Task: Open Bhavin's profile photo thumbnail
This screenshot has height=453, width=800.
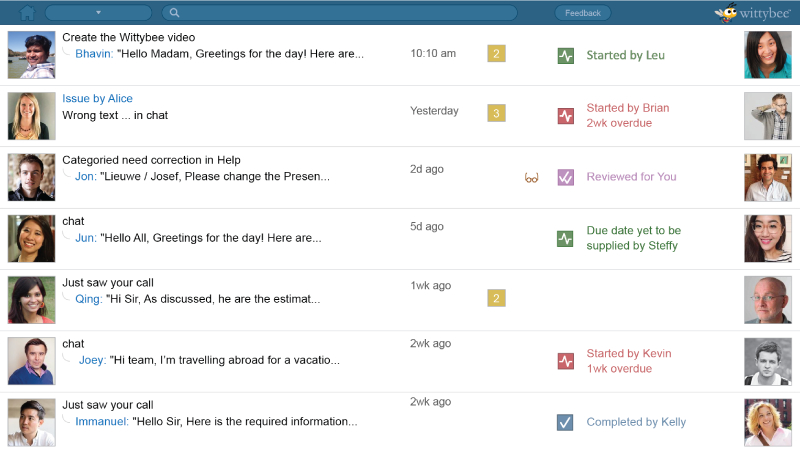Action: tap(32, 55)
